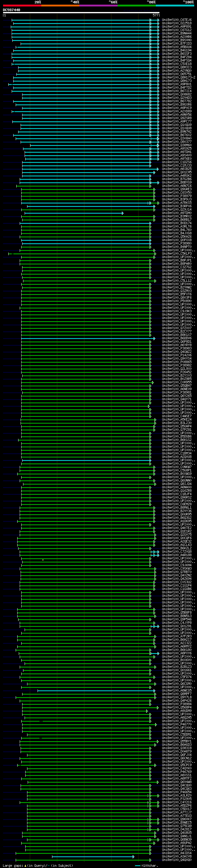Viewport: 197px width, 868px height.
Task: Select the UniRef100_B0D174 label
Action: pyautogui.click(x=176, y=223)
